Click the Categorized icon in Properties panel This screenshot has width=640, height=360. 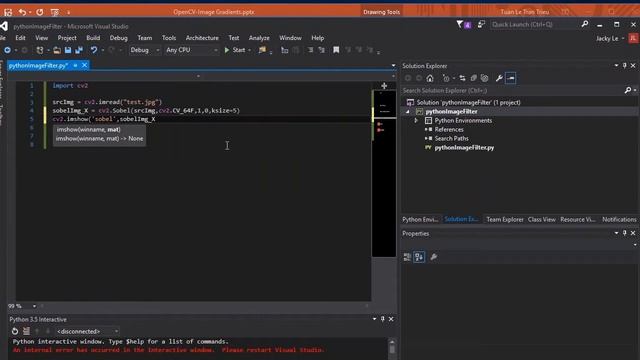[407, 257]
